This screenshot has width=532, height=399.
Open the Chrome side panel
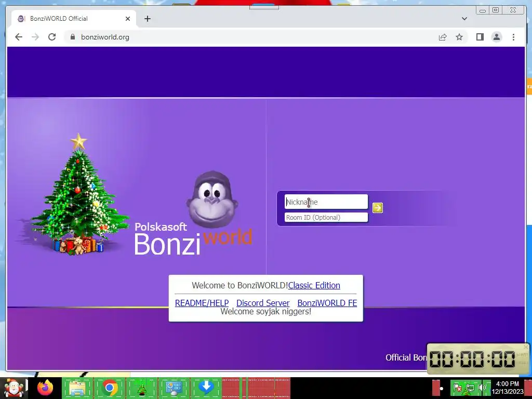point(480,37)
